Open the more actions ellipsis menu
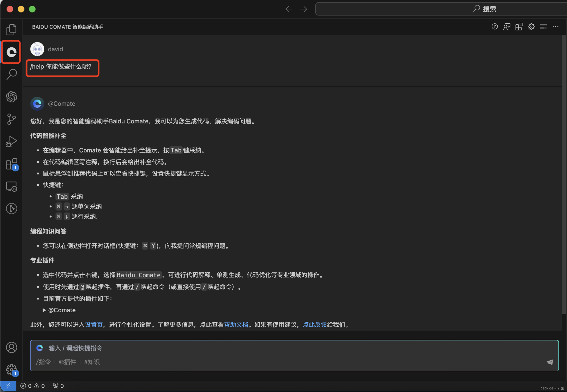 [555, 27]
